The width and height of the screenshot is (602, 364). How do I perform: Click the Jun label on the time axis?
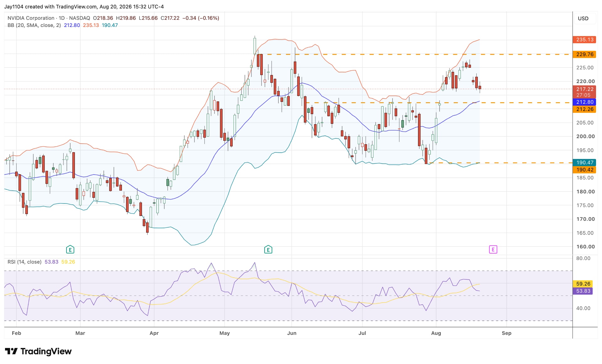tap(292, 333)
